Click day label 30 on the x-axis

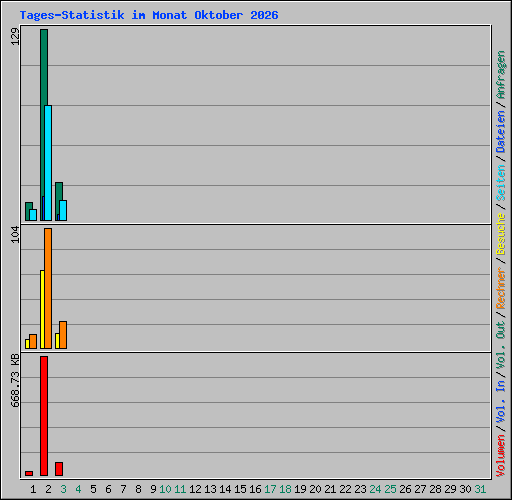click(x=465, y=489)
